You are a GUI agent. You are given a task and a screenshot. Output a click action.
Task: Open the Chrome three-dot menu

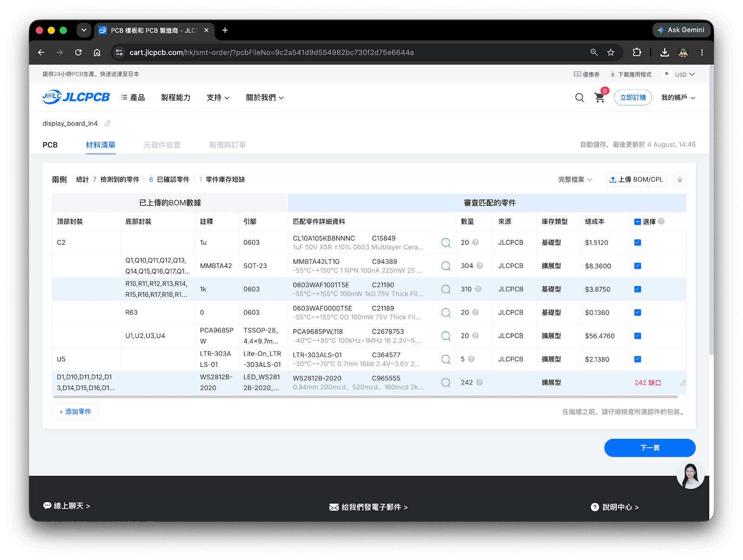702,52
